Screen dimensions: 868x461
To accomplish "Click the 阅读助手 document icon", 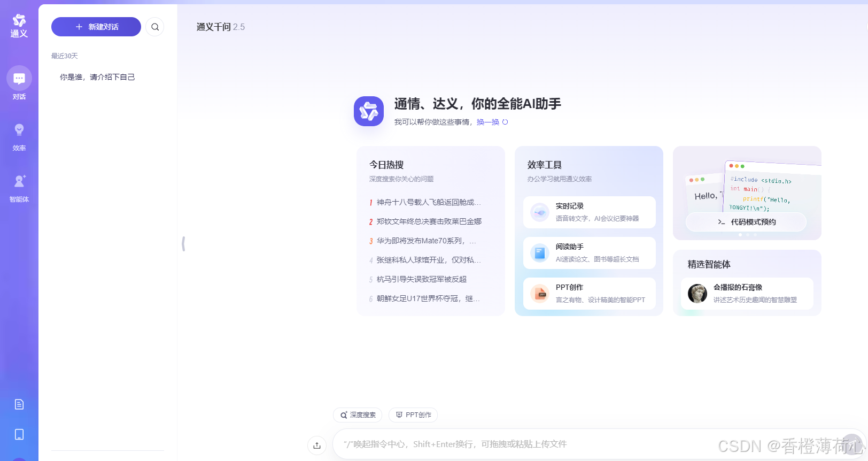I will (540, 253).
